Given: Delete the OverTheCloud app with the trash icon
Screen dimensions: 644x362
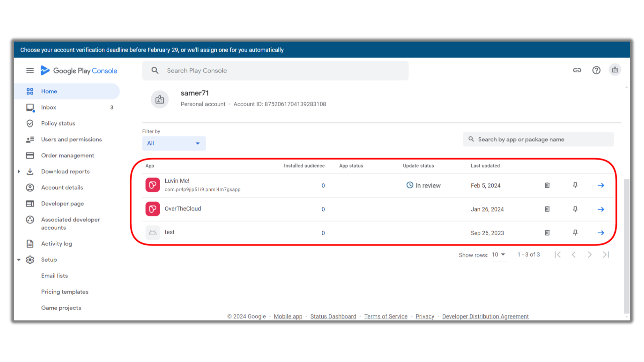Looking at the screenshot, I should (x=547, y=209).
